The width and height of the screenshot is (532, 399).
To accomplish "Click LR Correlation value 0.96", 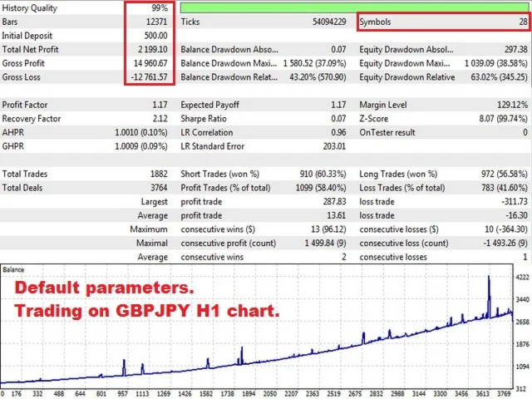I will coord(338,133).
